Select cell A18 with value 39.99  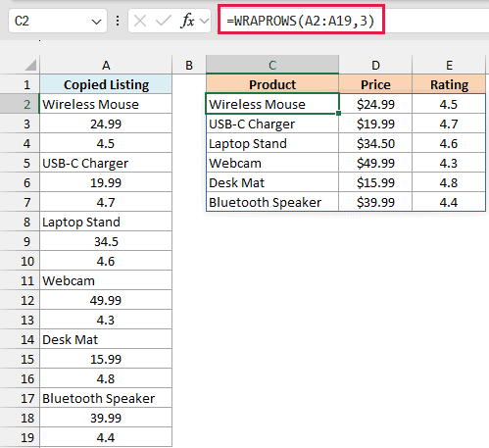point(106,418)
